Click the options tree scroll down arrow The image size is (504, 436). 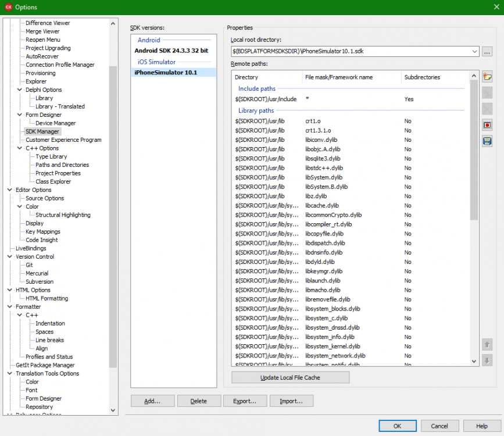click(113, 410)
